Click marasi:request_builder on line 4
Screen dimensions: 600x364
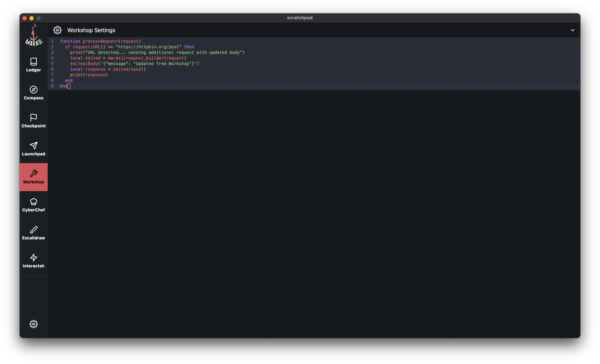click(136, 58)
